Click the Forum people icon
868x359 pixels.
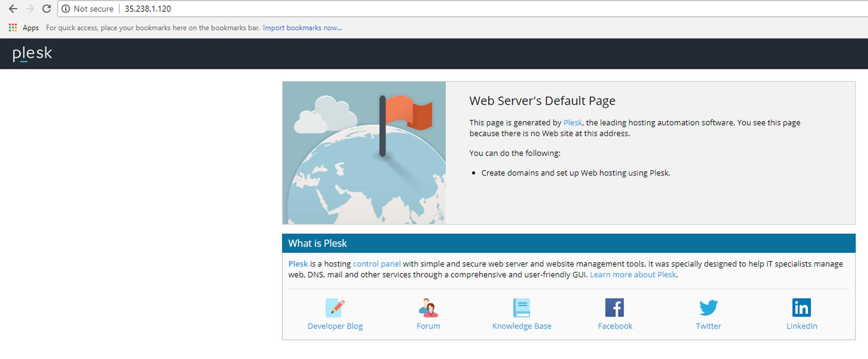pos(428,307)
